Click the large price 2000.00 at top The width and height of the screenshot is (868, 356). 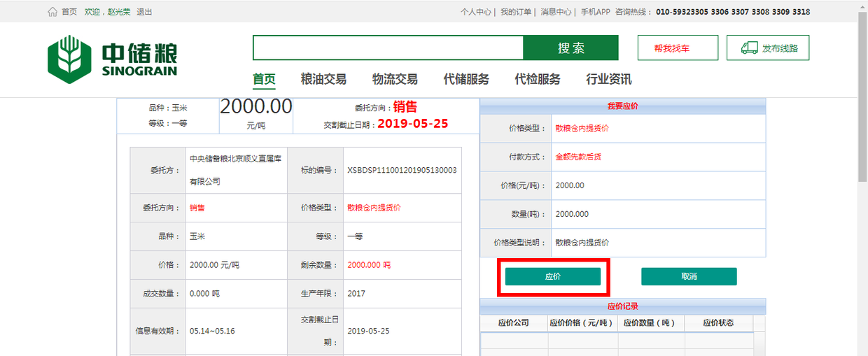tap(256, 107)
